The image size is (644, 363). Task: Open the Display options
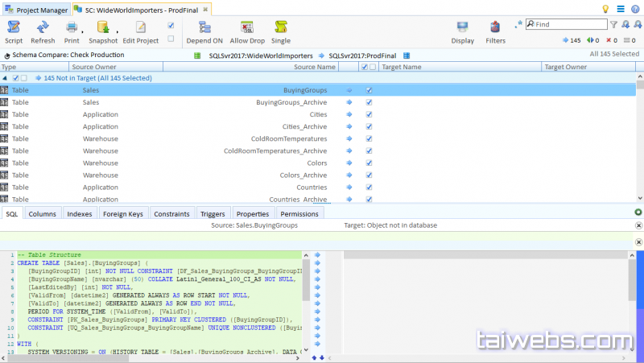(x=462, y=28)
